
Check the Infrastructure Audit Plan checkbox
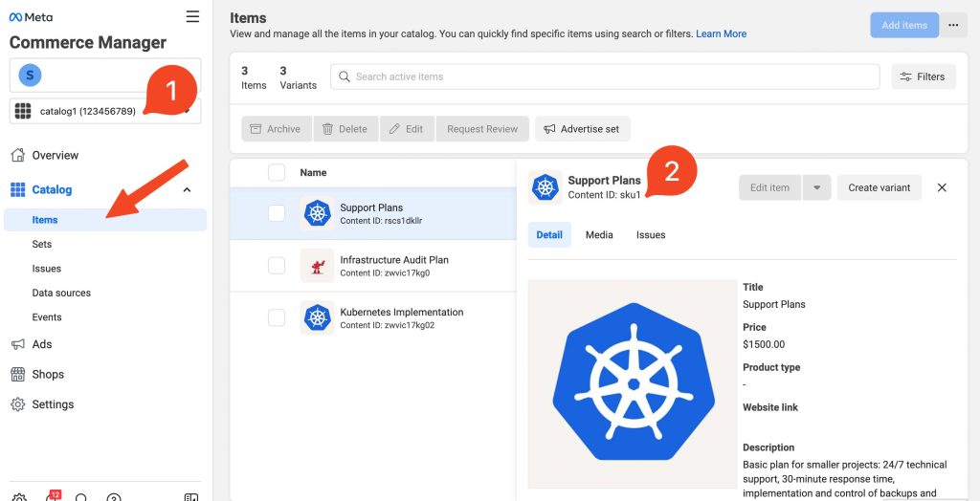pos(277,266)
